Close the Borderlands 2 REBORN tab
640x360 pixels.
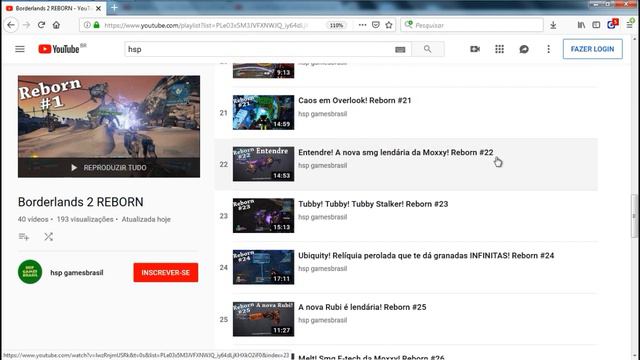[98, 8]
